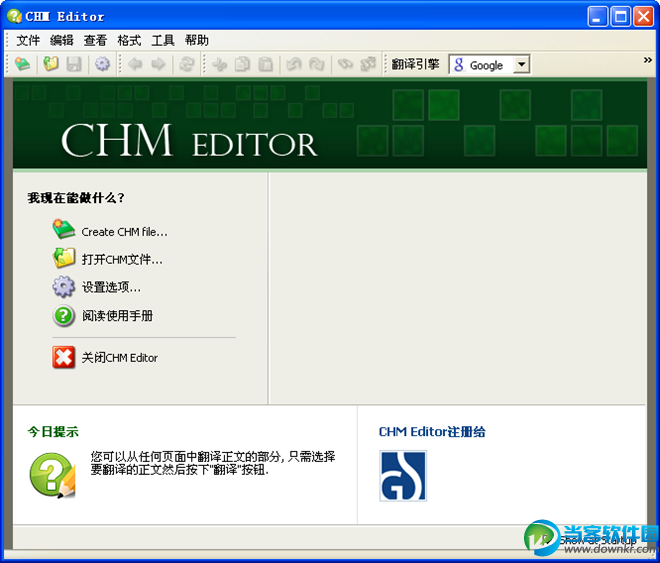
Task: Click the Cut scissors toolbar icon
Action: point(219,64)
